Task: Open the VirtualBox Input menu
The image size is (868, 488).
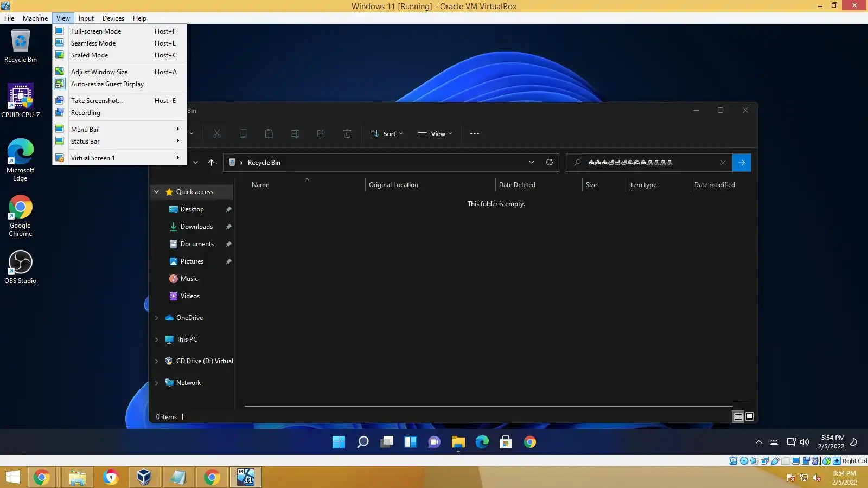Action: point(86,18)
